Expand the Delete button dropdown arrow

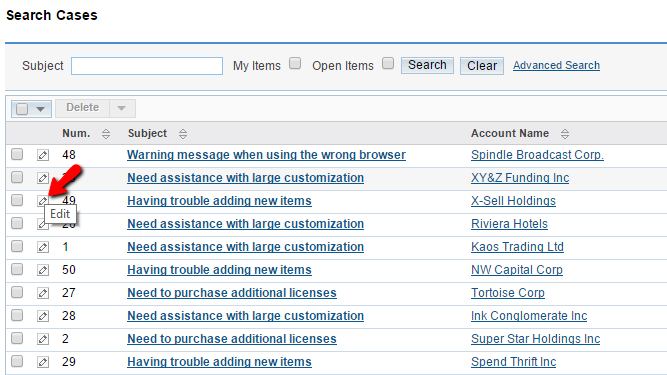pos(122,108)
